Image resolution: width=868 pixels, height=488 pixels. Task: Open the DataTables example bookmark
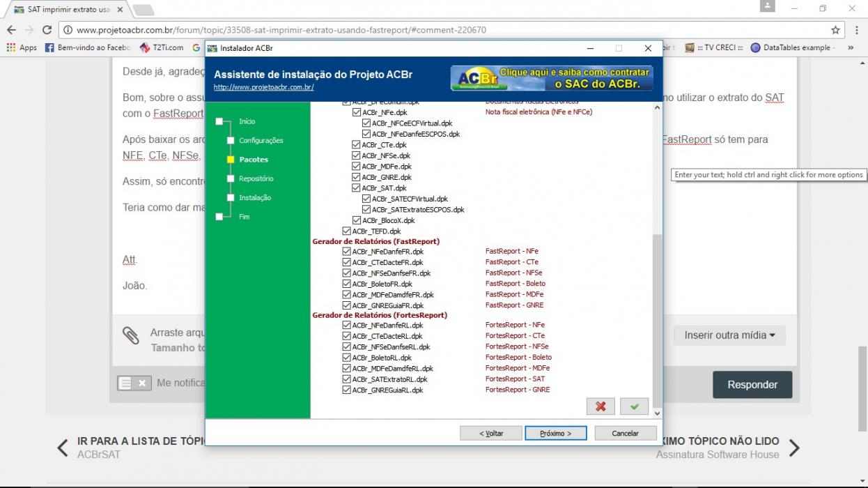(x=793, y=47)
